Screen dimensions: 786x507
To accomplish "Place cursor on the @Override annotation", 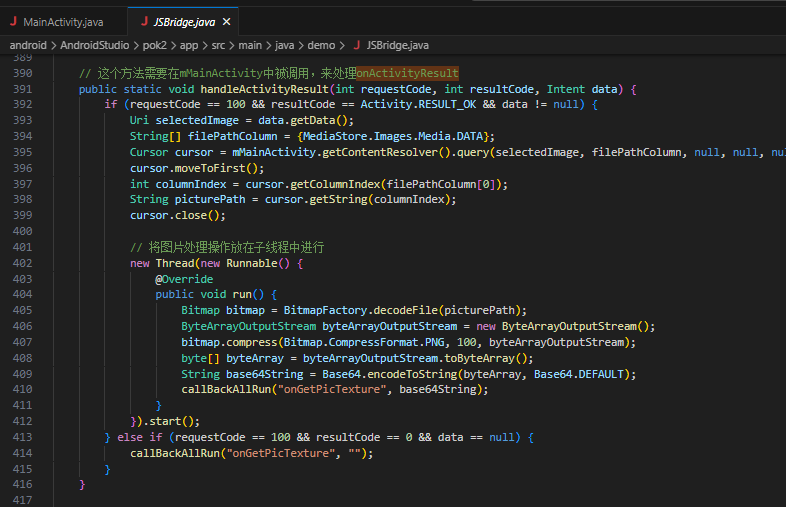I will point(185,279).
